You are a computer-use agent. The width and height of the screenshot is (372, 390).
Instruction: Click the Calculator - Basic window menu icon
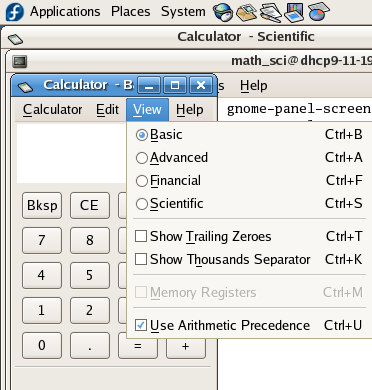(25, 87)
